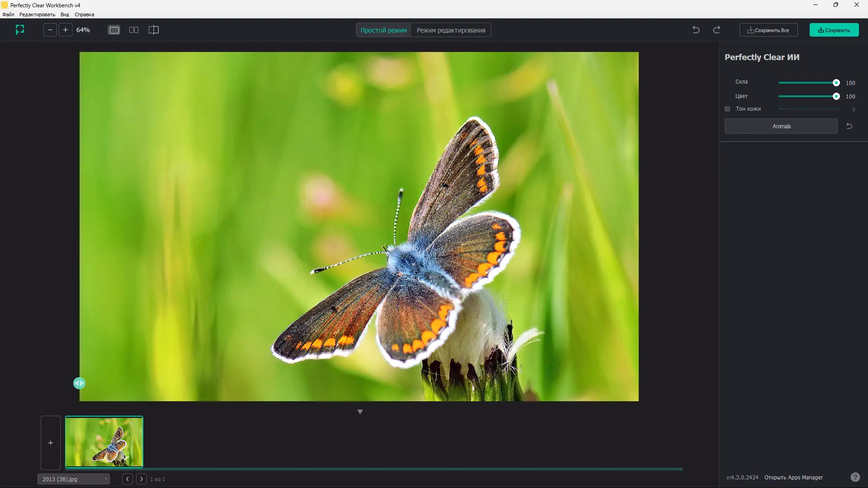Viewport: 868px width, 488px height.
Task: Collapse the filmstrip with the down triangle
Action: pos(360,412)
